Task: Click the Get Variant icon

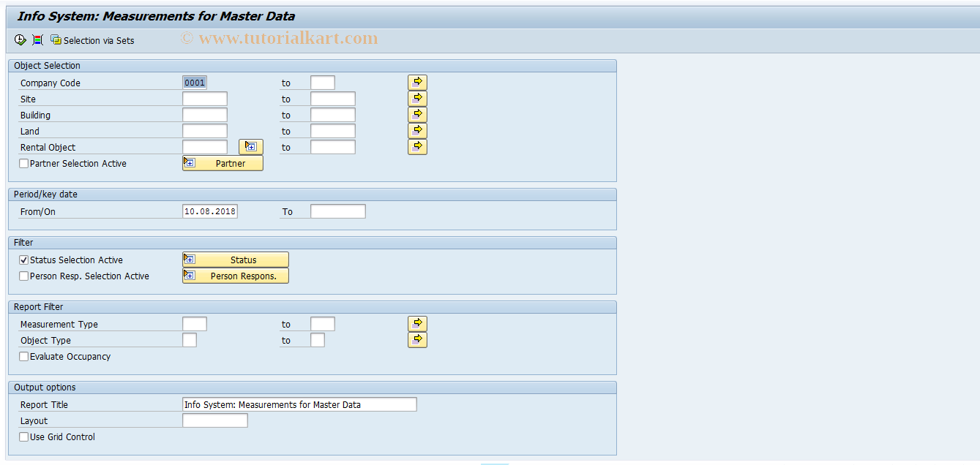Action: point(37,40)
